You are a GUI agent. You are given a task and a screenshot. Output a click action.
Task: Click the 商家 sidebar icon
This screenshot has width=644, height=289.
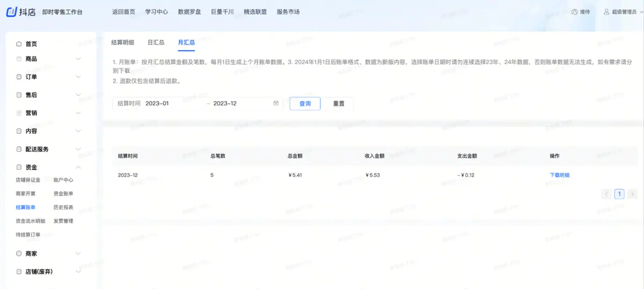pyautogui.click(x=19, y=254)
